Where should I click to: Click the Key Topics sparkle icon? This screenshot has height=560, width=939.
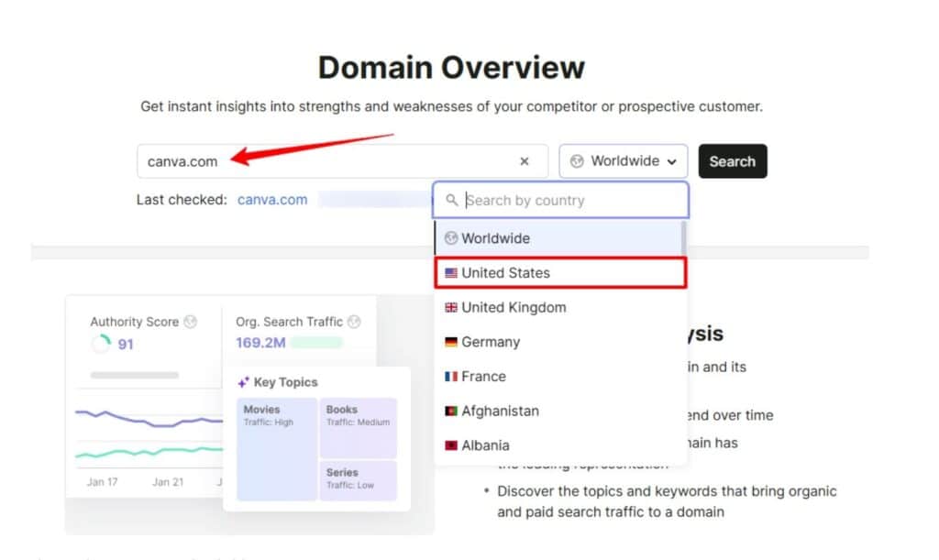(243, 382)
